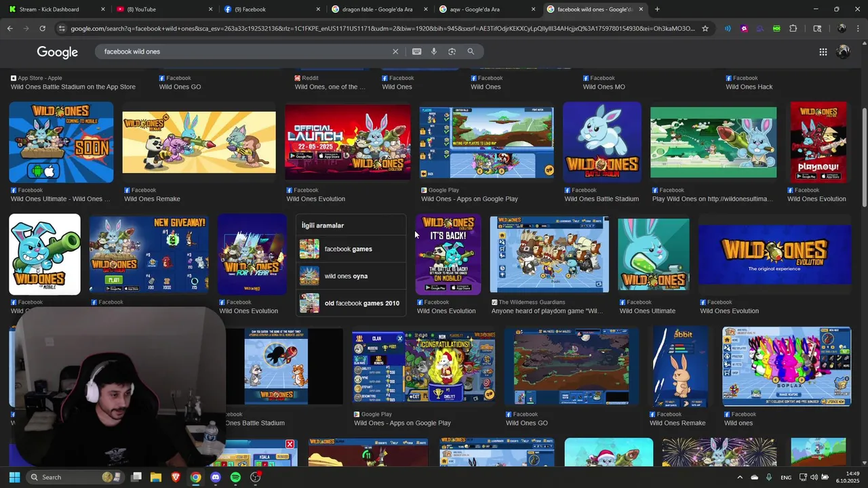Open Chrome's three-dot menu

(x=858, y=28)
